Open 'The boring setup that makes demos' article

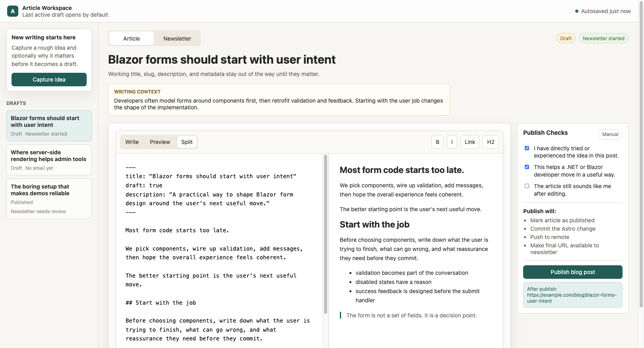(x=49, y=198)
